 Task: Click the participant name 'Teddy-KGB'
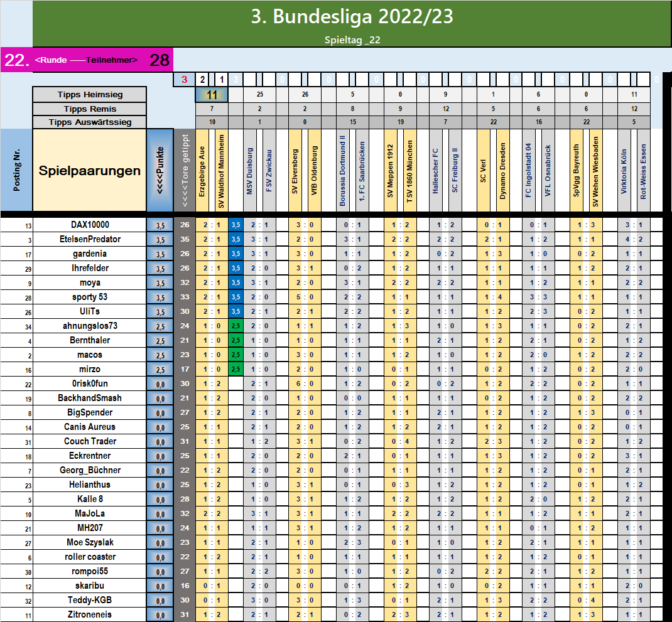tap(90, 600)
